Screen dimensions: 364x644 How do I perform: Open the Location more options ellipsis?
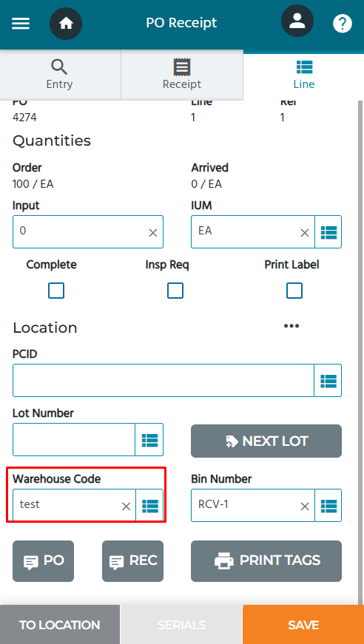[291, 325]
